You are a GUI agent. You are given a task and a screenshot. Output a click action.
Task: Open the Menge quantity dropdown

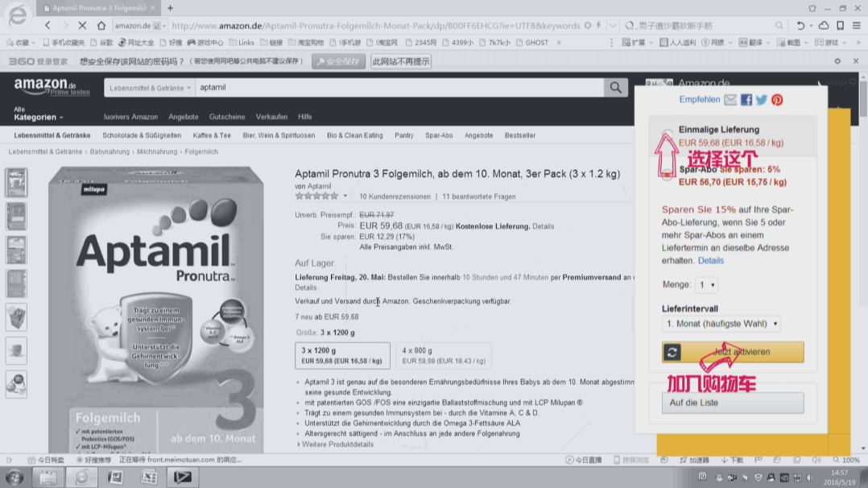[x=706, y=285]
